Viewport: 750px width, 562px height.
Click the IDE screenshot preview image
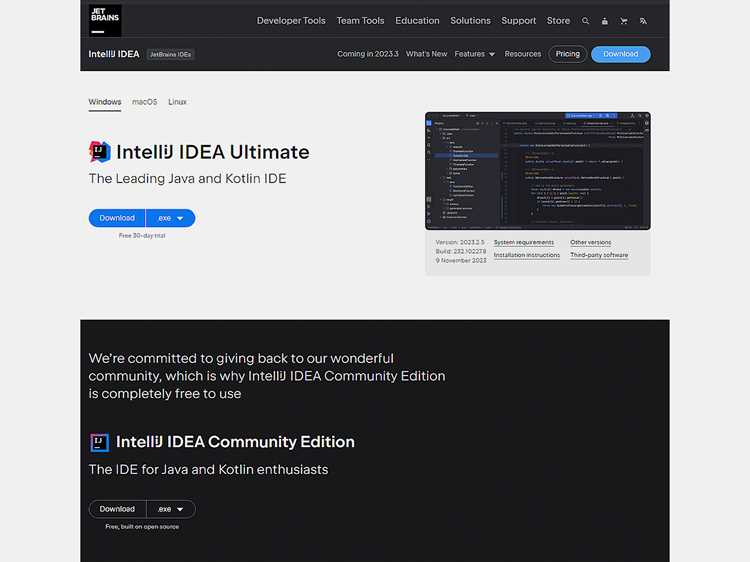pyautogui.click(x=538, y=171)
